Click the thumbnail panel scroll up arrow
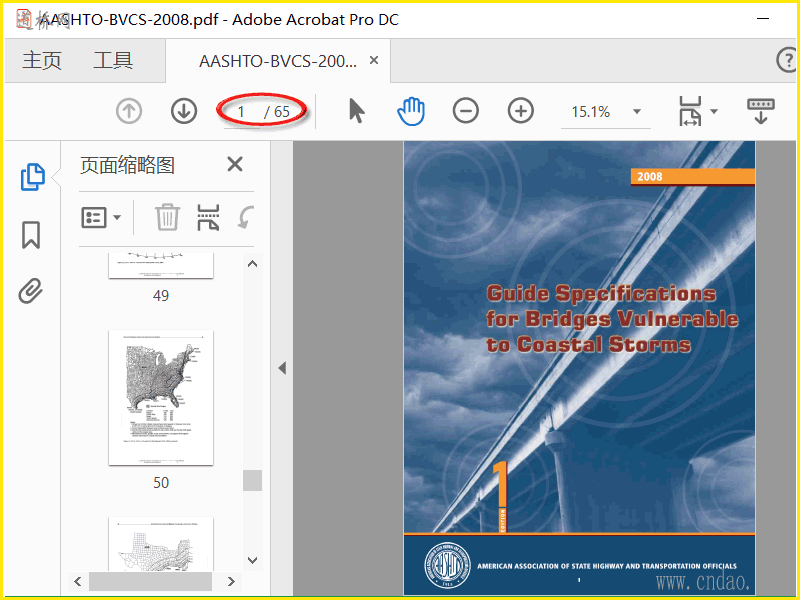 (252, 264)
